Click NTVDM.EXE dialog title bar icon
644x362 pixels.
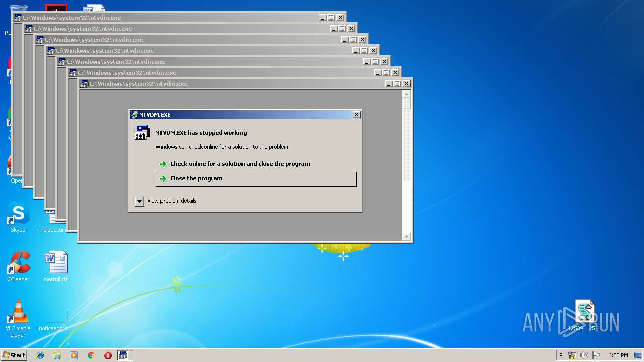(x=134, y=115)
